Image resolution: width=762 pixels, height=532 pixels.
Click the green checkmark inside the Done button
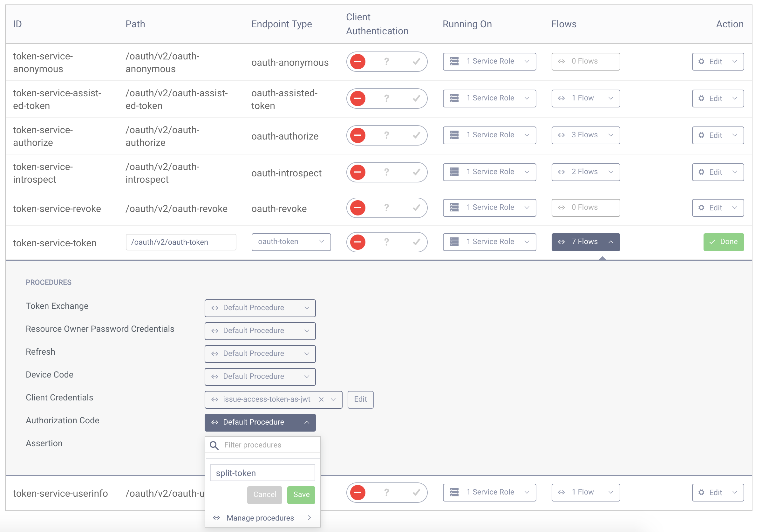712,242
